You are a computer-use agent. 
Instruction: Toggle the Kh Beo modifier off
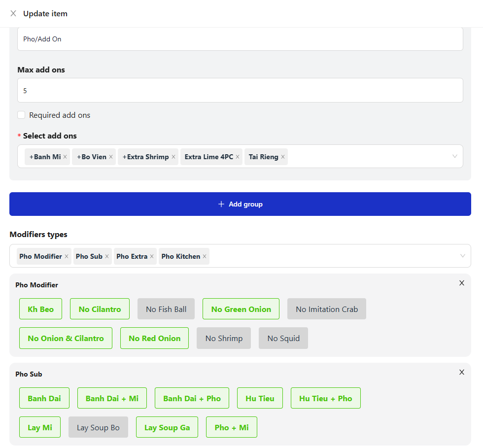click(x=40, y=309)
